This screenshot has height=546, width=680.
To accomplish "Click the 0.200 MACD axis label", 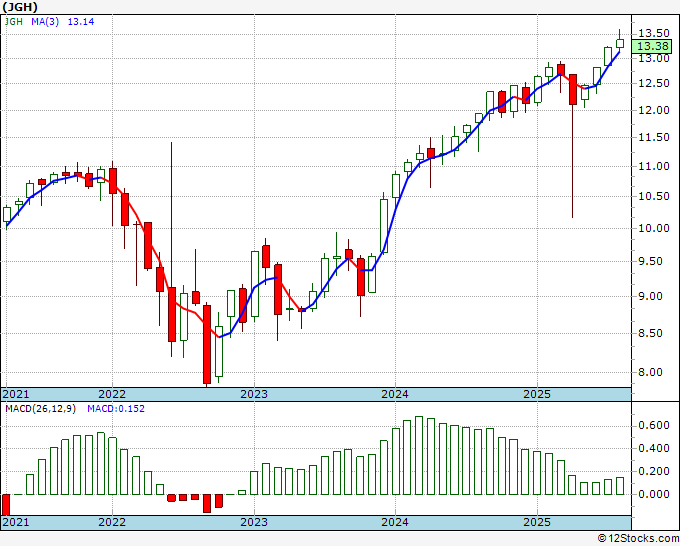I will click(x=654, y=471).
